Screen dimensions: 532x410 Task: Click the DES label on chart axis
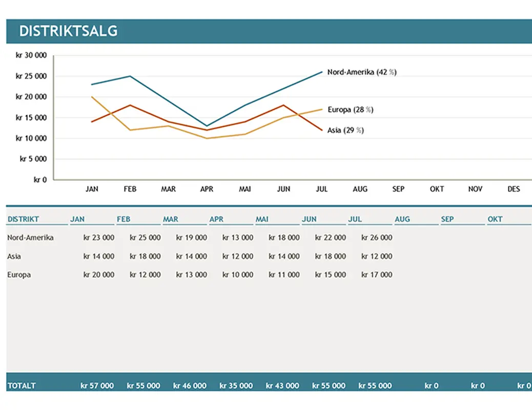(x=514, y=189)
